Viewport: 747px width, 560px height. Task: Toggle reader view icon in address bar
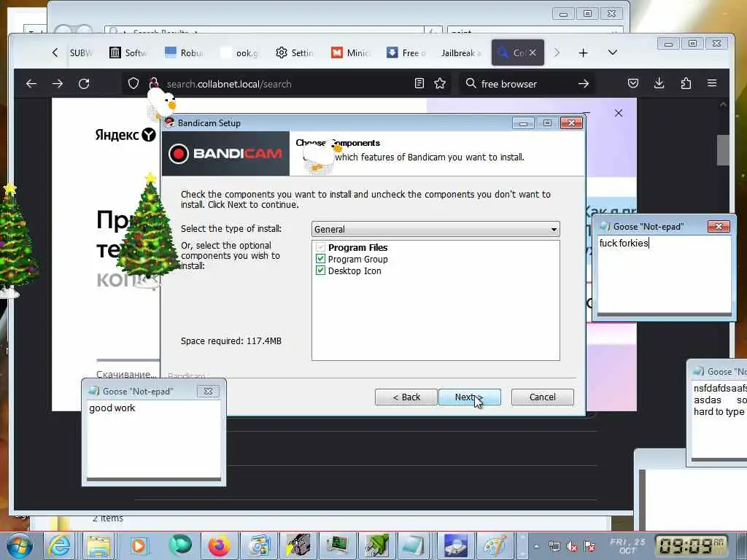coord(419,84)
